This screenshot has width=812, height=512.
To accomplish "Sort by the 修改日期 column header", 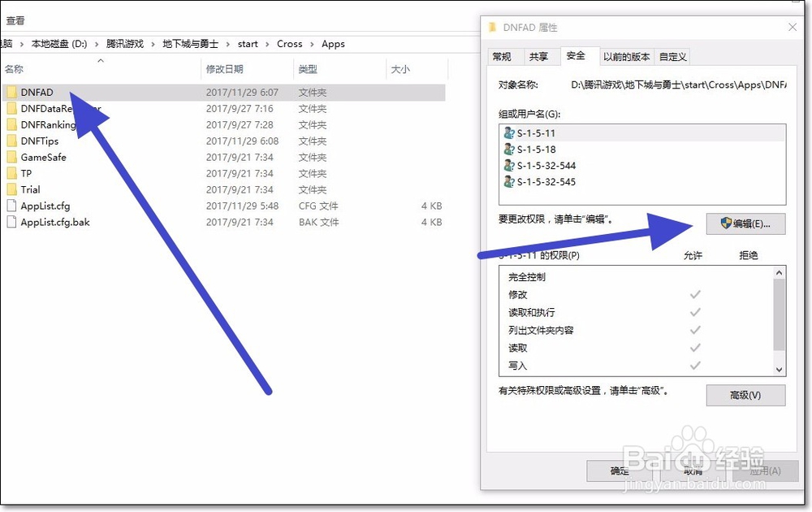I will point(248,69).
